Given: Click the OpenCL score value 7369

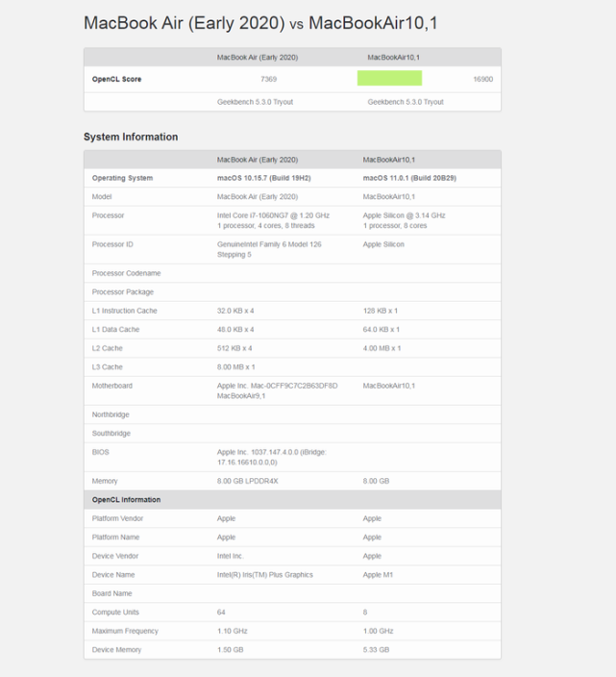Looking at the screenshot, I should [268, 79].
